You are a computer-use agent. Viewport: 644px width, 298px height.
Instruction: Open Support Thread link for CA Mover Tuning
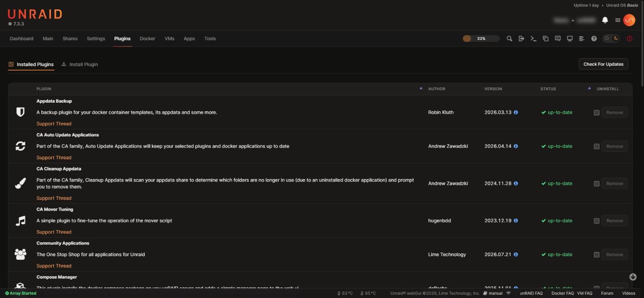coord(54,232)
